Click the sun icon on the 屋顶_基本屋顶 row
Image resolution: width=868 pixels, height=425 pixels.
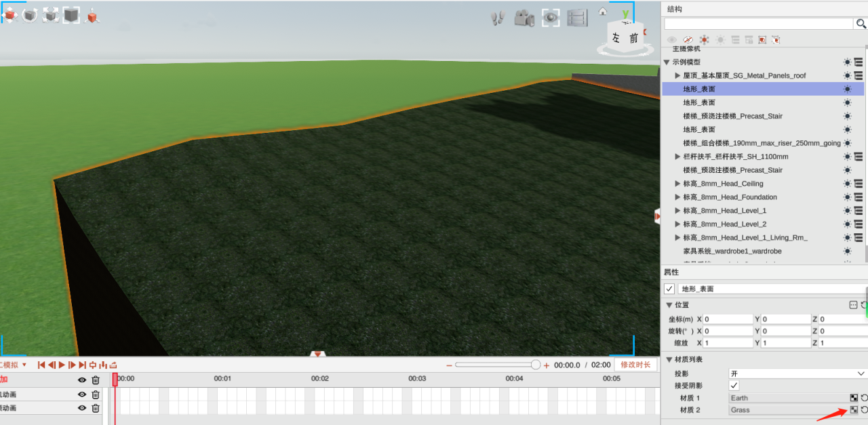(847, 75)
